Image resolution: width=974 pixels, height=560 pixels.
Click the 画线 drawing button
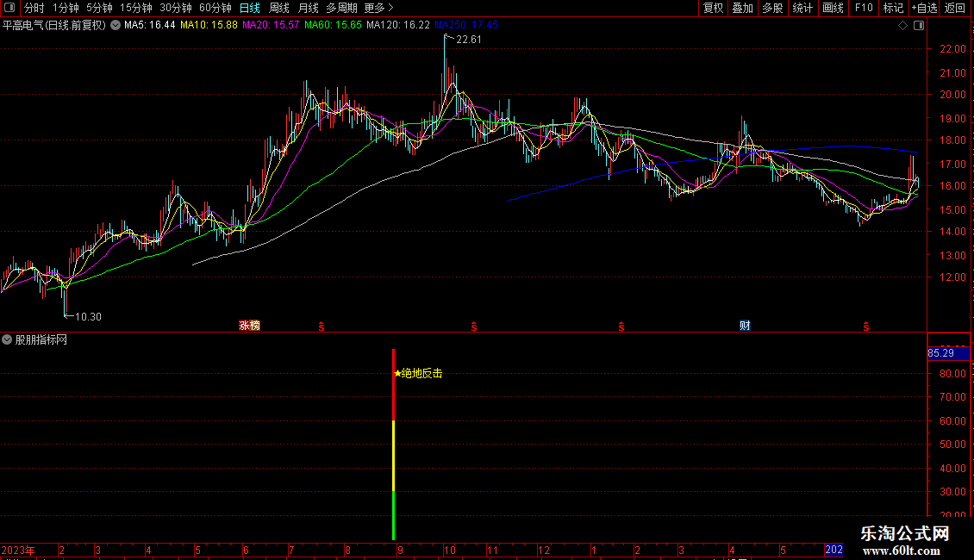[833, 8]
